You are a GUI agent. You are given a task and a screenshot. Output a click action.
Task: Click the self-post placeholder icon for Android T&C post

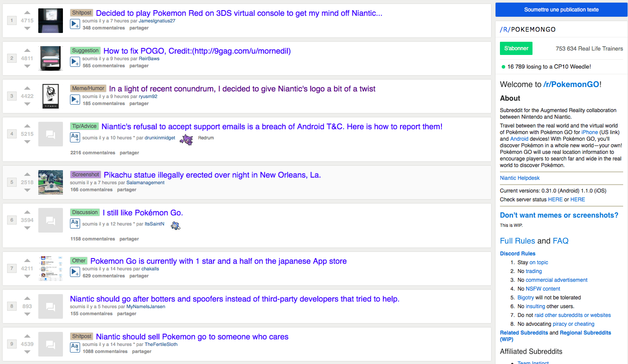51,134
